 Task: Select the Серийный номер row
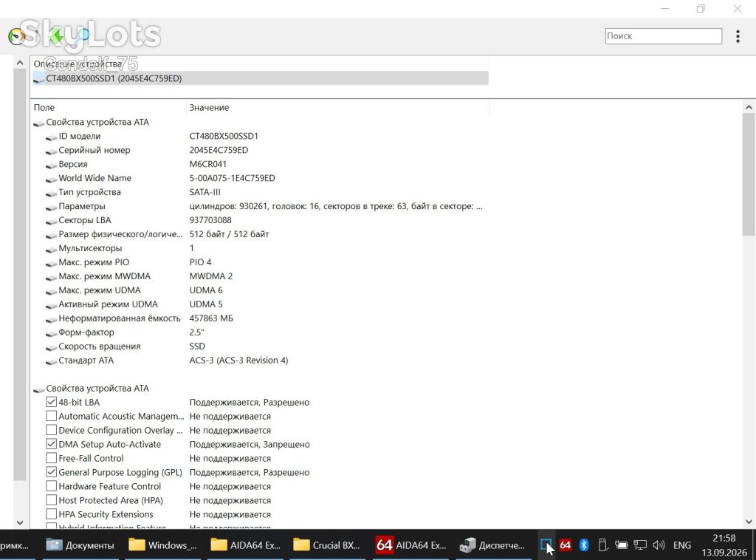260,150
